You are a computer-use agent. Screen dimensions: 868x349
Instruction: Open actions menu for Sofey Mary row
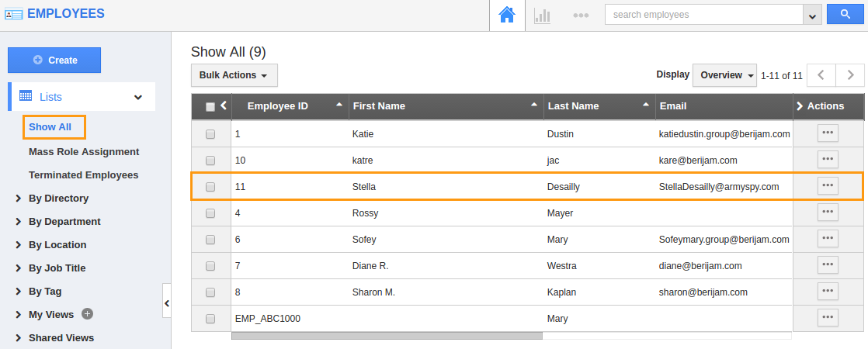pyautogui.click(x=828, y=238)
